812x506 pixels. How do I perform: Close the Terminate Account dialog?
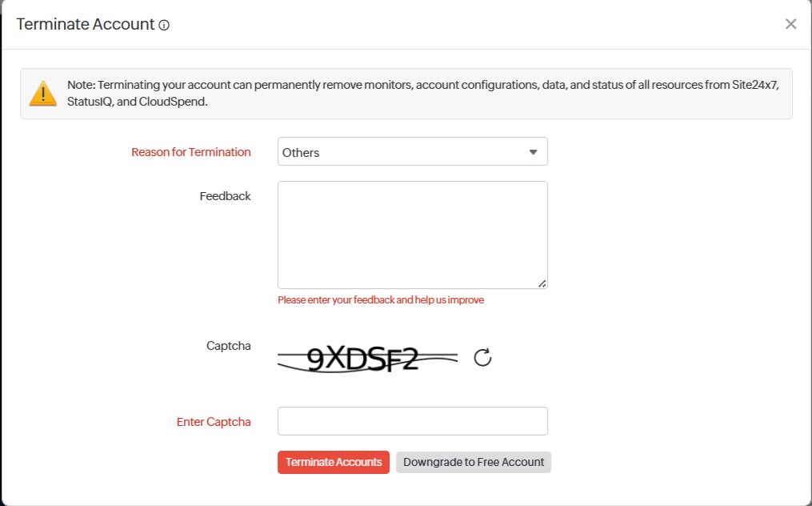click(x=790, y=24)
